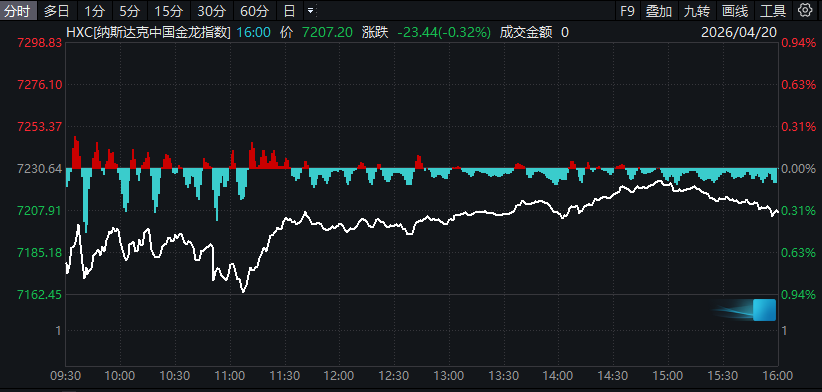
Task: Click the 16:00 time axis label
Action: click(778, 376)
